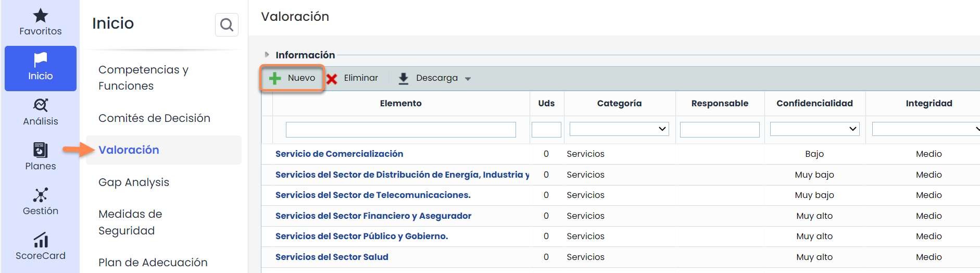Open the Gap Analysis menu item
980x273 pixels.
point(134,182)
